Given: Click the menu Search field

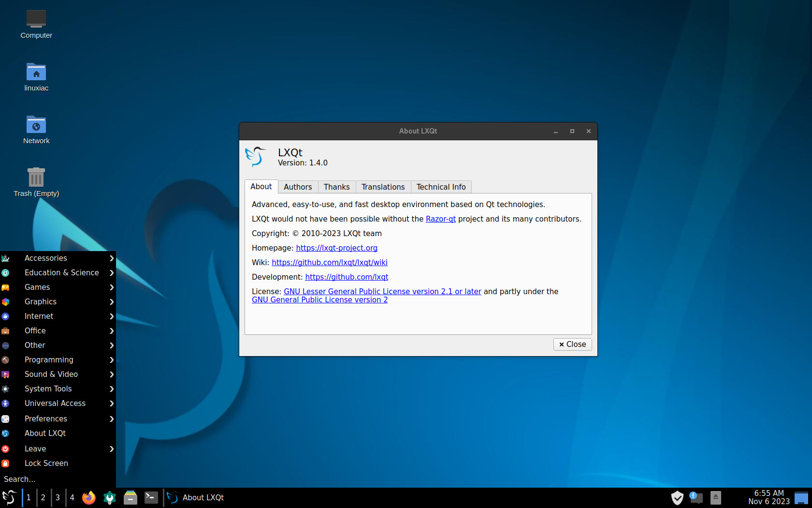Looking at the screenshot, I should click(x=58, y=479).
